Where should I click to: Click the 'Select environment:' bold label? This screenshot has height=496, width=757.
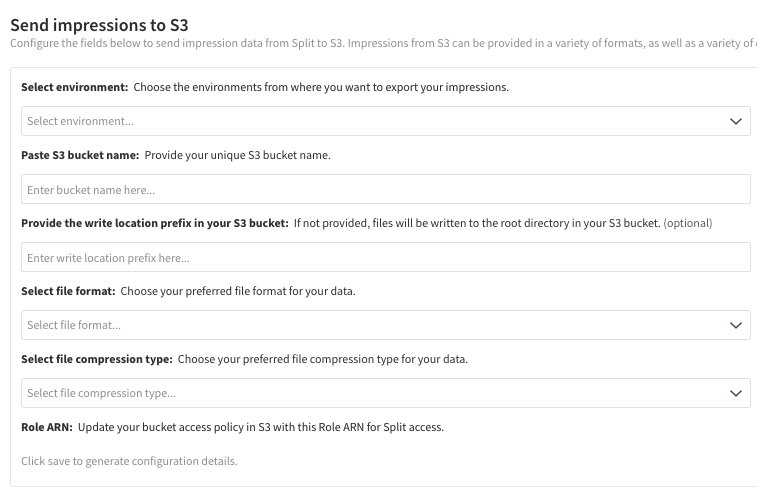point(75,87)
